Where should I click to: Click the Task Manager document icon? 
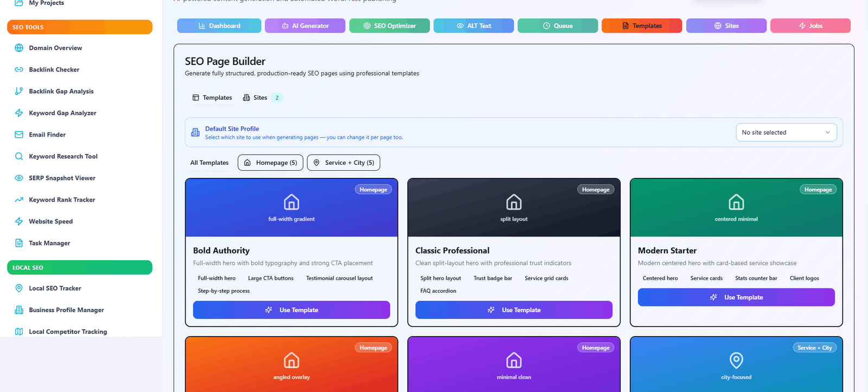pos(19,243)
